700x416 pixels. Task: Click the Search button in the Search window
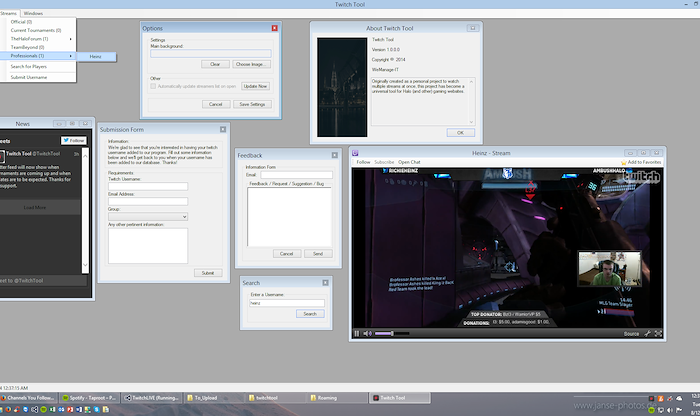point(310,314)
